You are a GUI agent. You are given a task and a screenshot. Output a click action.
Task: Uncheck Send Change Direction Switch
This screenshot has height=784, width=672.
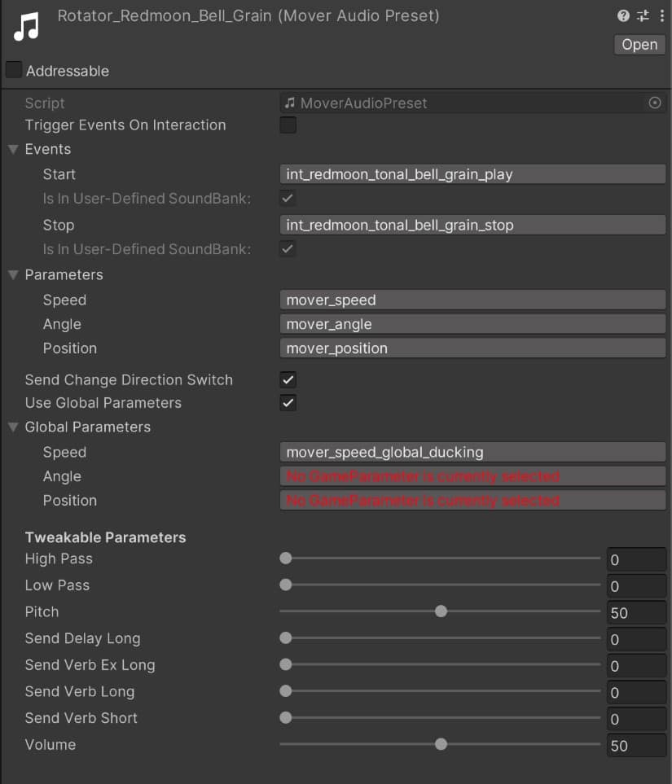tap(288, 379)
